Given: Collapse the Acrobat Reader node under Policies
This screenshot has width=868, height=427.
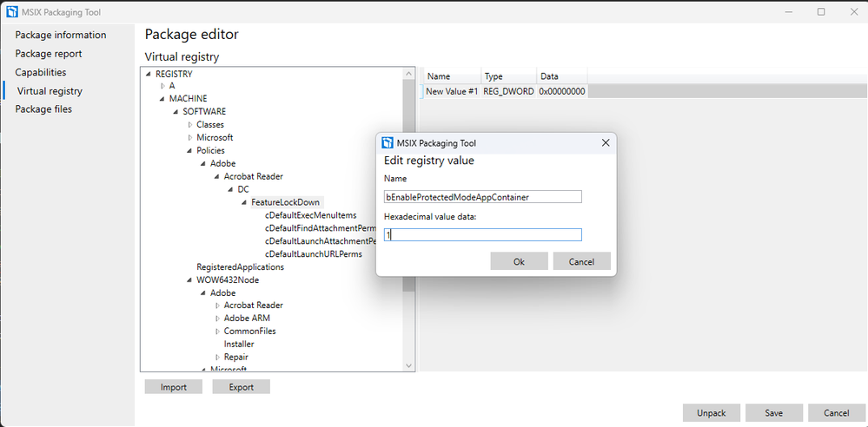Looking at the screenshot, I should [x=217, y=176].
